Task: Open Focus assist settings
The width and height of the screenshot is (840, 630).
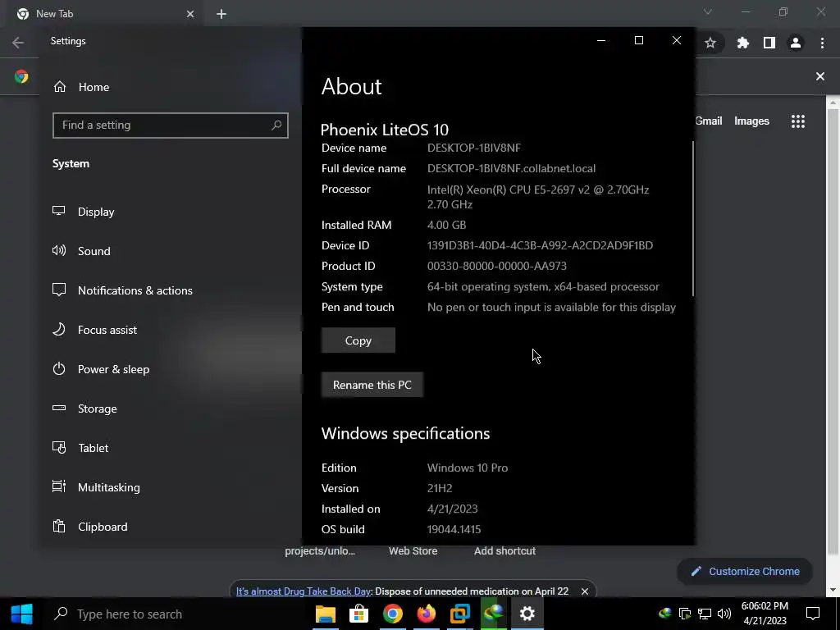Action: (x=94, y=330)
